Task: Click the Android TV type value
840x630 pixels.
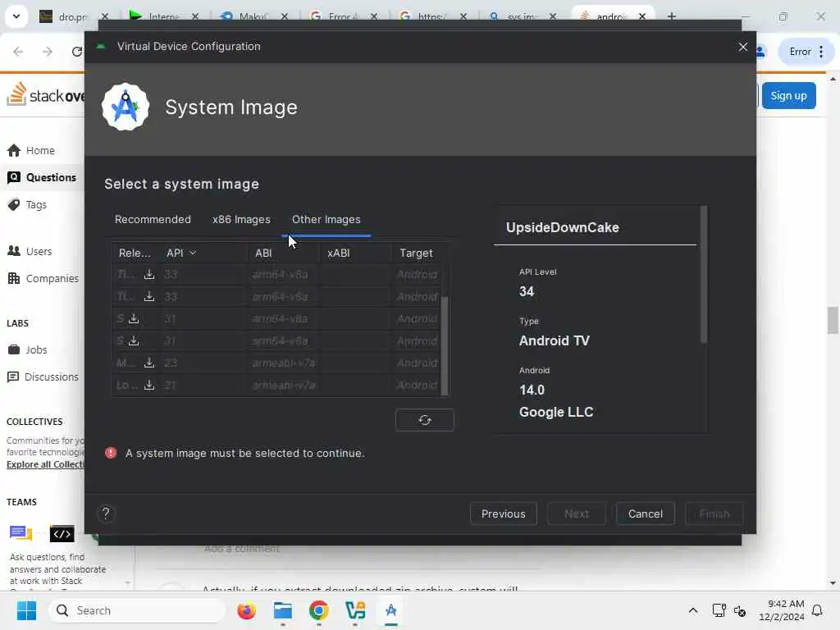Action: click(x=554, y=340)
